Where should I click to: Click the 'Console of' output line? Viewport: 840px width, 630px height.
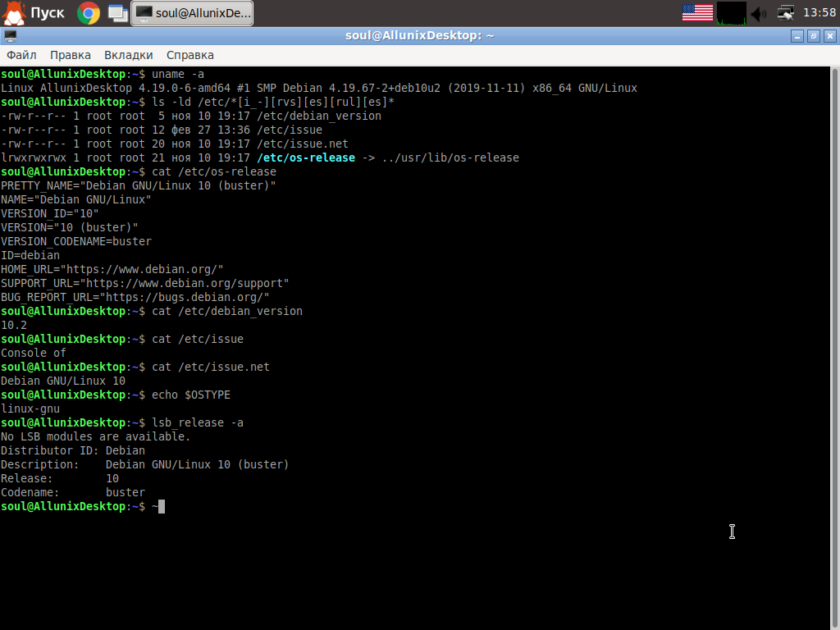coord(33,353)
